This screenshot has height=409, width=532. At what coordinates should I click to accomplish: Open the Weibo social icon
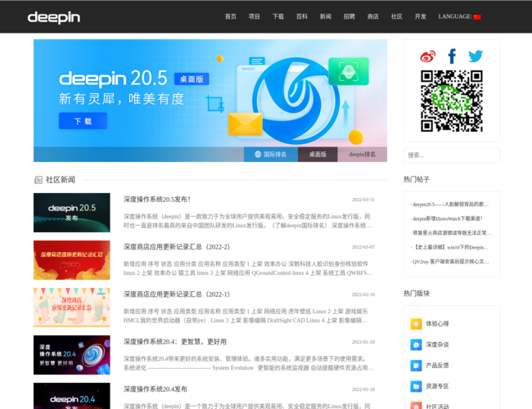click(427, 56)
